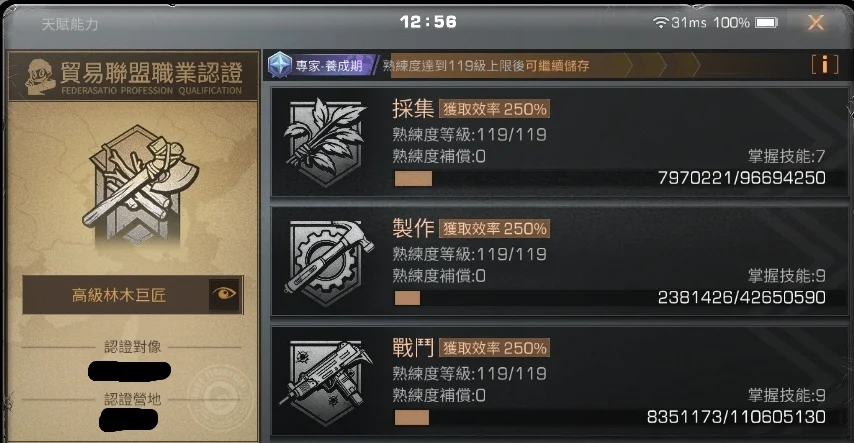
Task: Click the Wi-Fi latency indicator
Action: pos(680,22)
